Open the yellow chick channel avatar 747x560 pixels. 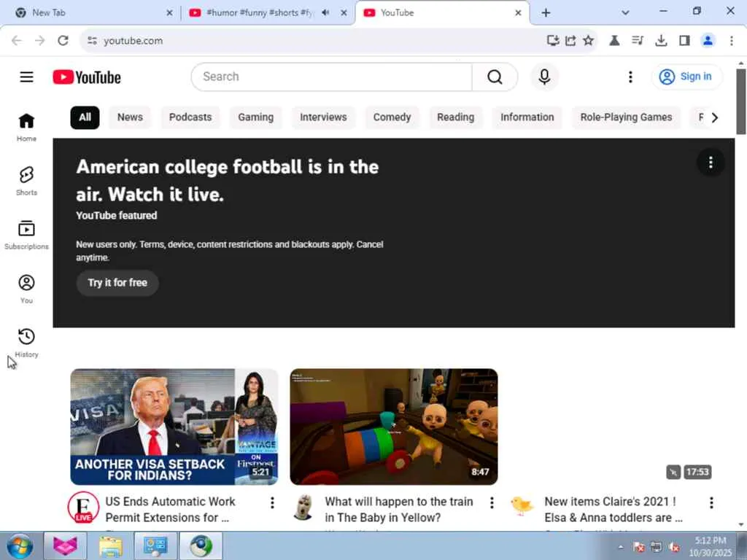point(522,505)
